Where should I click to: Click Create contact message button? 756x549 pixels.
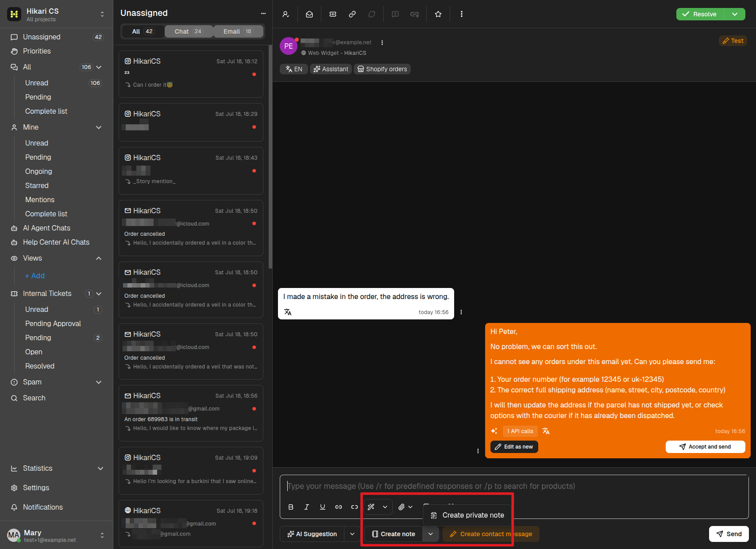tap(491, 534)
